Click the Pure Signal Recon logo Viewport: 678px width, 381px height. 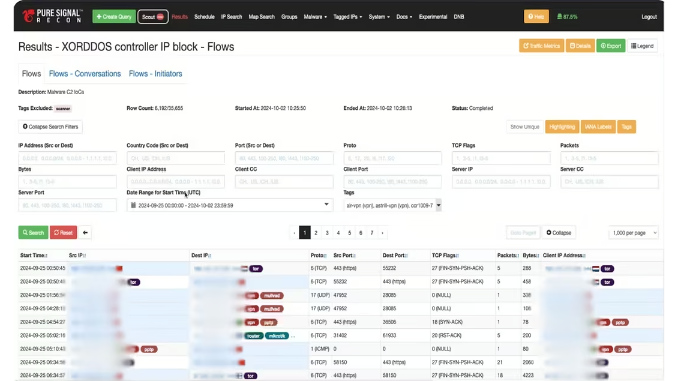[52, 16]
